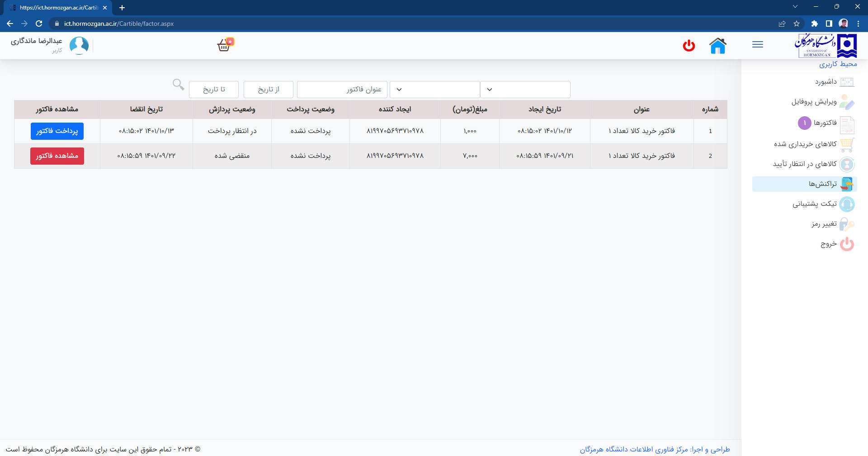Expand the second filter dropdown

[434, 90]
